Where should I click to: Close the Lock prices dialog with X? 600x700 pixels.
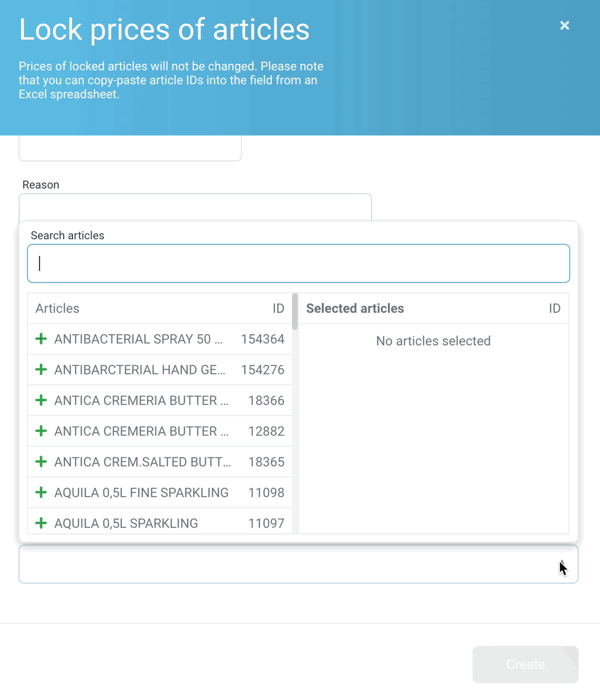[564, 25]
